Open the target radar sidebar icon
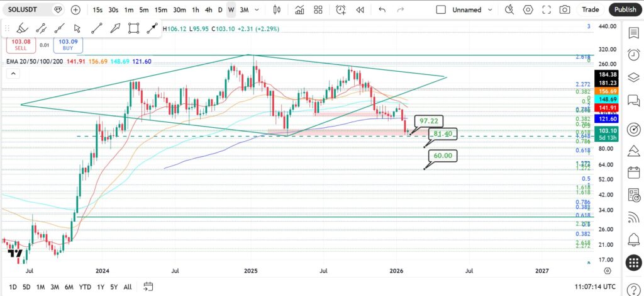Screen dimensions: 644x296 pyautogui.click(x=633, y=130)
